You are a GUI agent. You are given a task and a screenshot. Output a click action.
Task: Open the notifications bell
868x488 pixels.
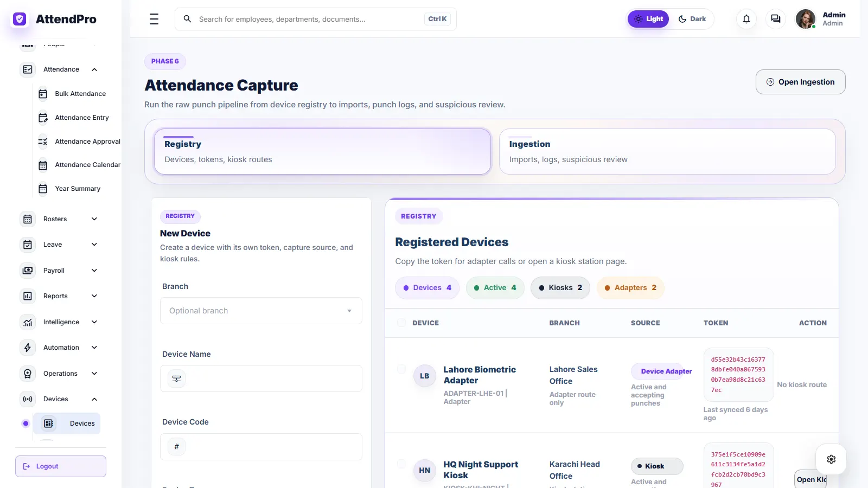[x=746, y=19]
